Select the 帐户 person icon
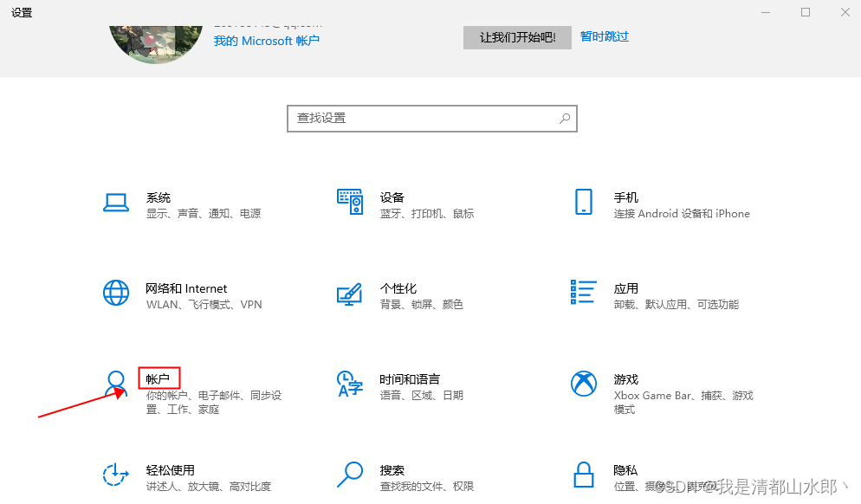The width and height of the screenshot is (861, 504). click(x=116, y=383)
